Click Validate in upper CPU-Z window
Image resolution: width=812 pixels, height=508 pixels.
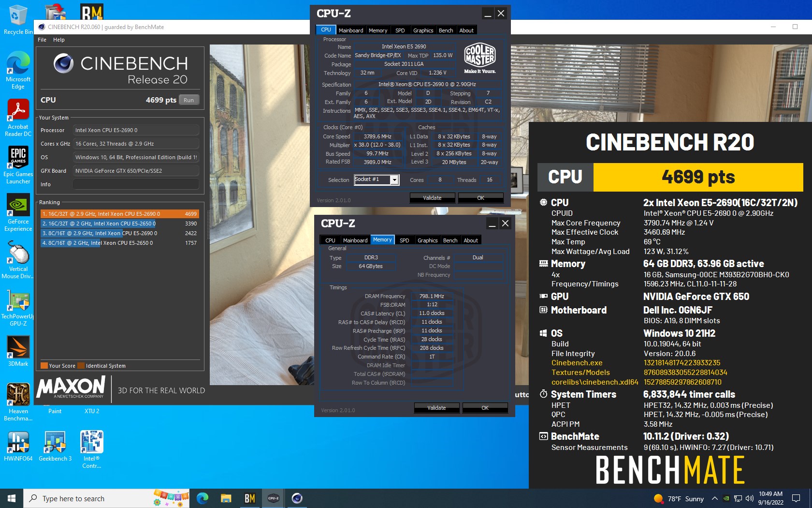point(432,198)
